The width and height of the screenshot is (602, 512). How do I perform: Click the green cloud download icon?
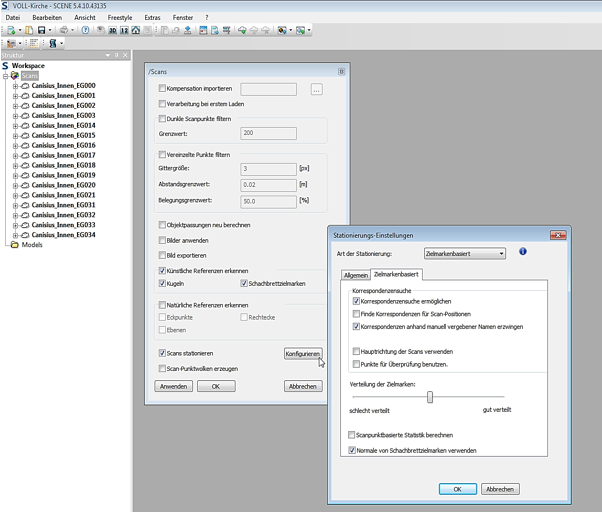tap(242, 30)
